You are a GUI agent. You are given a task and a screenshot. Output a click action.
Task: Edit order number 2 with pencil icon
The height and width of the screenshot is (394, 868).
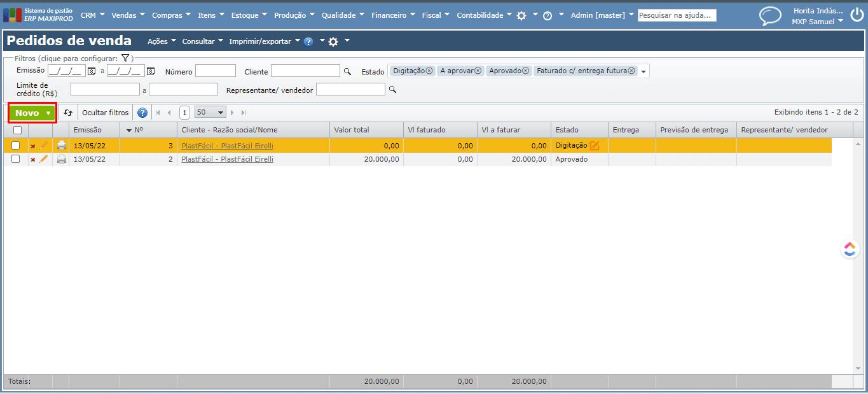click(44, 159)
